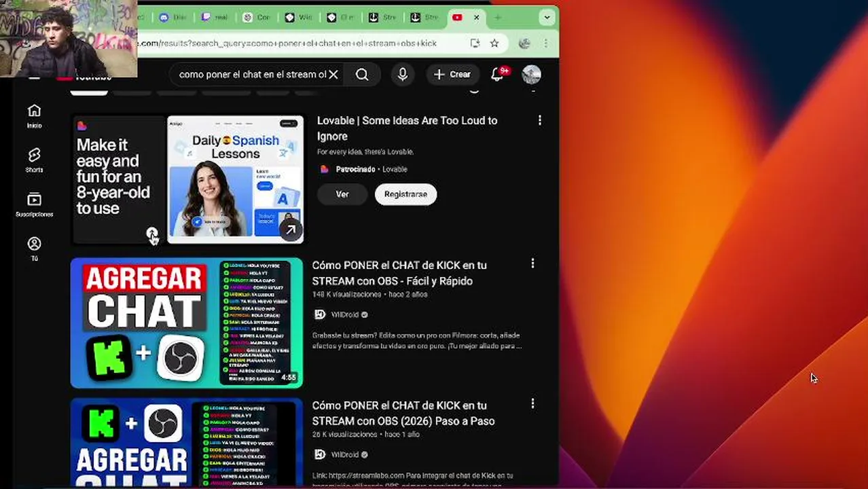Click the install app icon in address bar
Viewport: 868px width, 489px height.
pos(475,43)
